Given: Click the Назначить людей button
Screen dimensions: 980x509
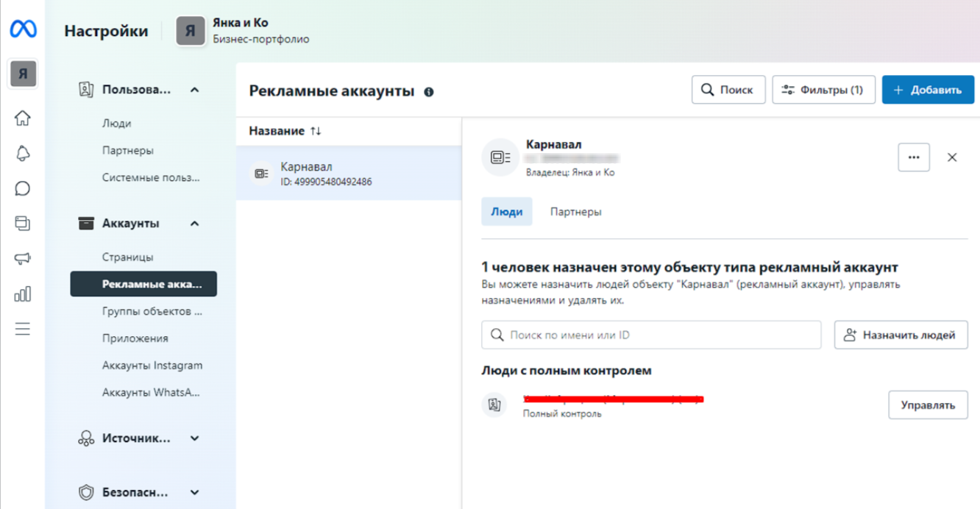Looking at the screenshot, I should 901,335.
